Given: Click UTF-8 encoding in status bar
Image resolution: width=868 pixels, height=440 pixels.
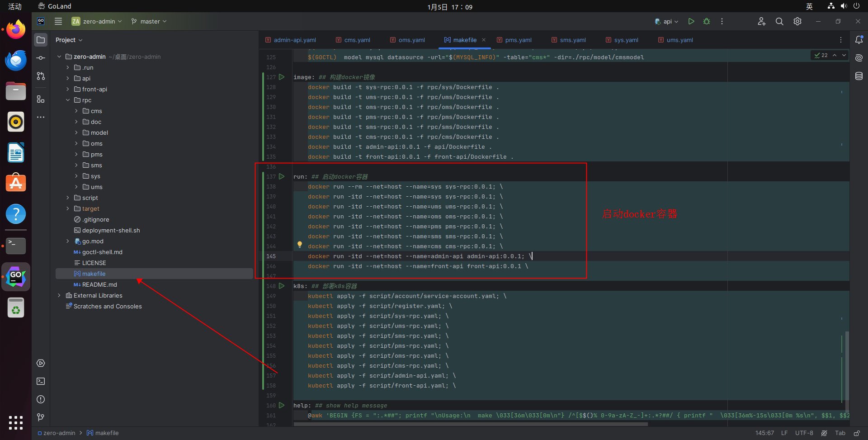Looking at the screenshot, I should (x=804, y=433).
